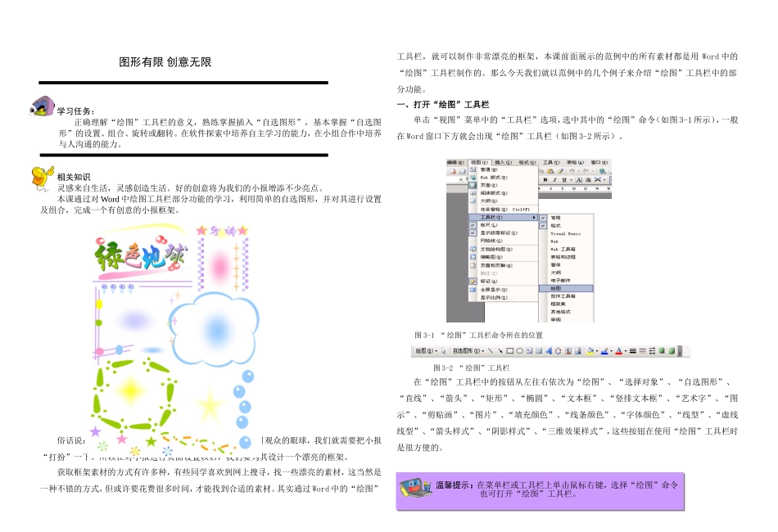Viewport: 778px width, 532px height.
Task: Choose 页眉和页脚(H) in the View menu
Action: (x=503, y=265)
